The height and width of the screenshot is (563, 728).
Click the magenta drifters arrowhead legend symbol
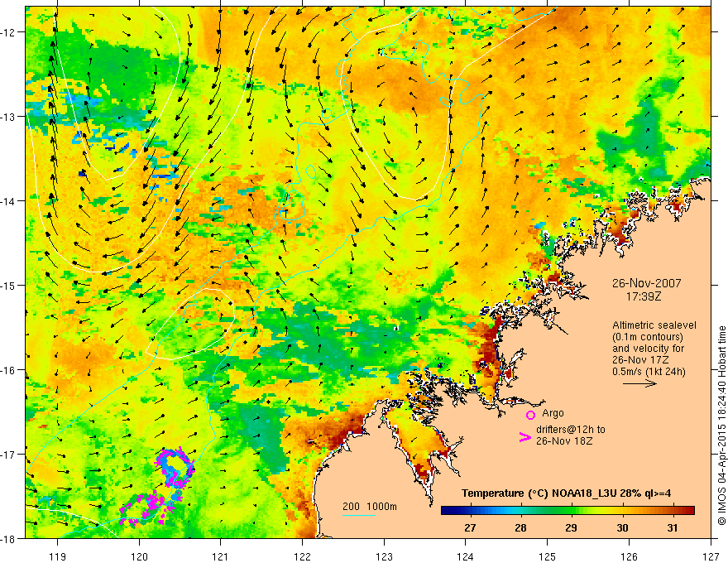(524, 437)
